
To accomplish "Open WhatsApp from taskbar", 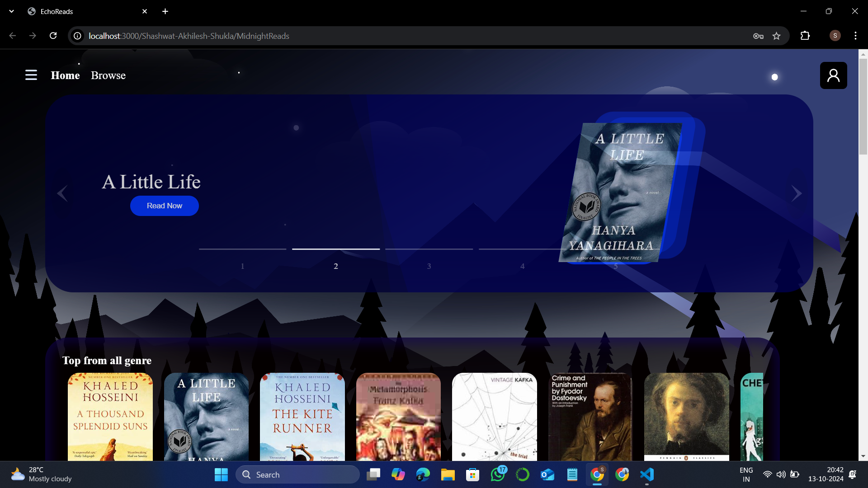I will click(498, 474).
